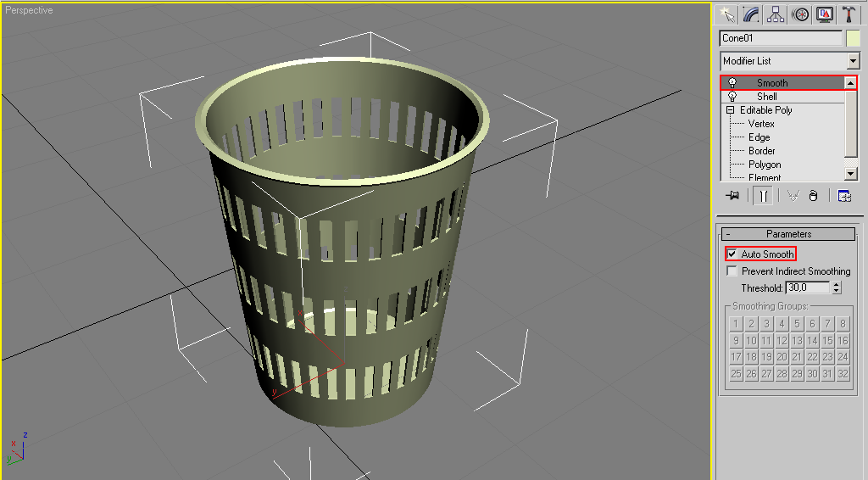Screen dimensions: 868x480
Task: Toggle the Shell modifier lightbulb
Action: pos(732,97)
